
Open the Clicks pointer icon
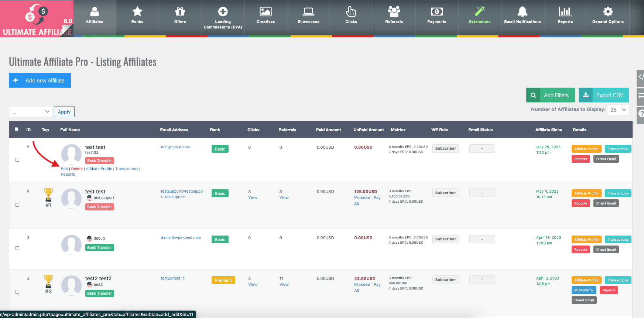pos(351,12)
